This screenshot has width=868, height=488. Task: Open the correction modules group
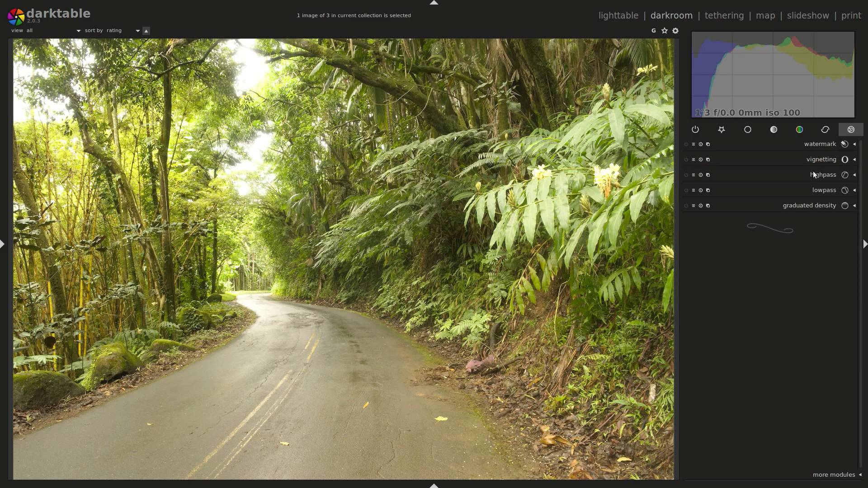(825, 130)
